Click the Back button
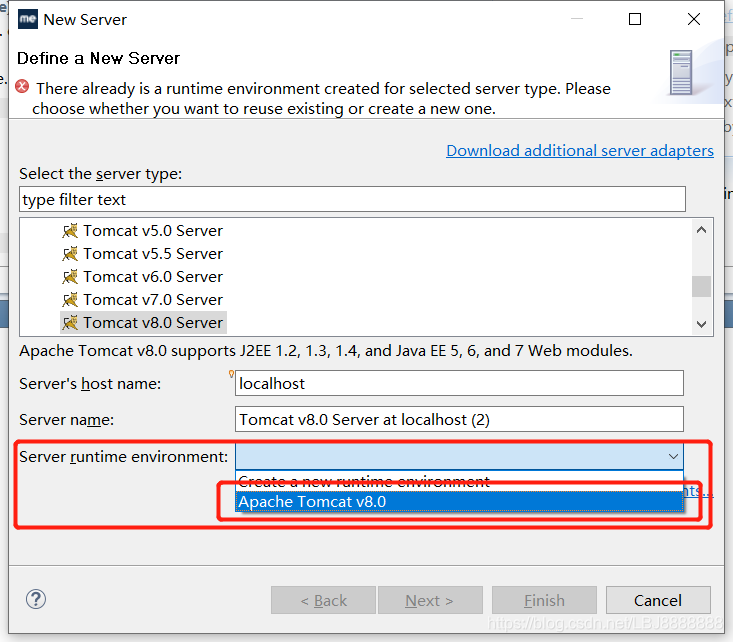733x642 pixels. 323,600
